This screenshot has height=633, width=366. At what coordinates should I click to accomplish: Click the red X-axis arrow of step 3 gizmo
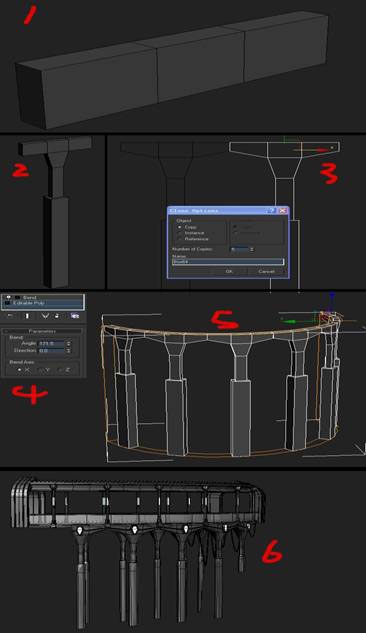pos(321,150)
